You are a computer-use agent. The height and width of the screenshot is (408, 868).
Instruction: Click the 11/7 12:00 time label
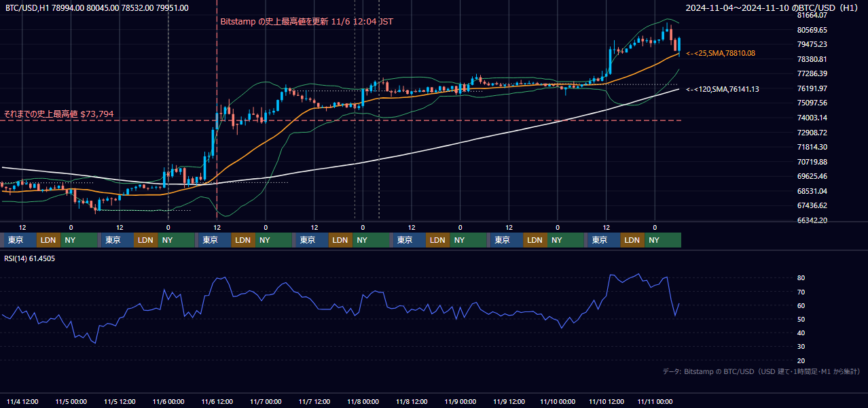pyautogui.click(x=314, y=401)
